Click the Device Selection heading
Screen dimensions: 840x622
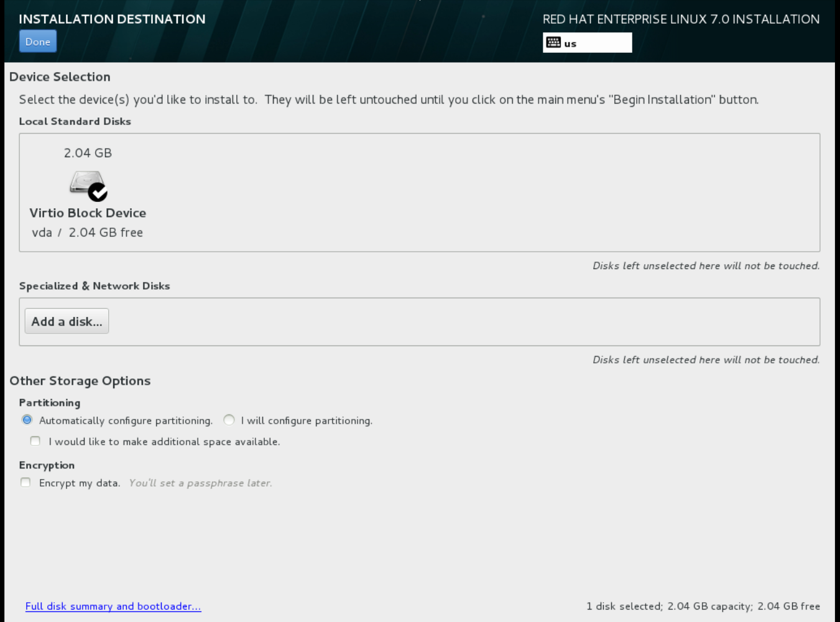[x=60, y=77]
